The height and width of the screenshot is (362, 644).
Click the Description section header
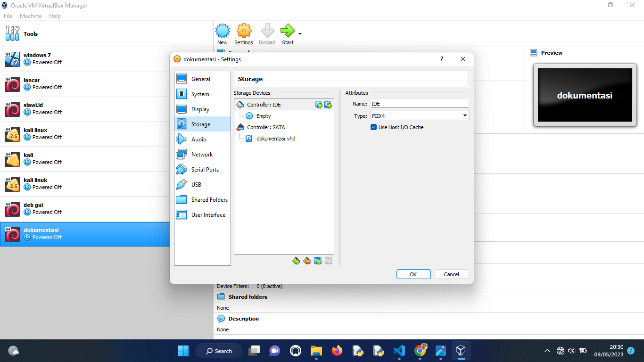click(x=244, y=319)
